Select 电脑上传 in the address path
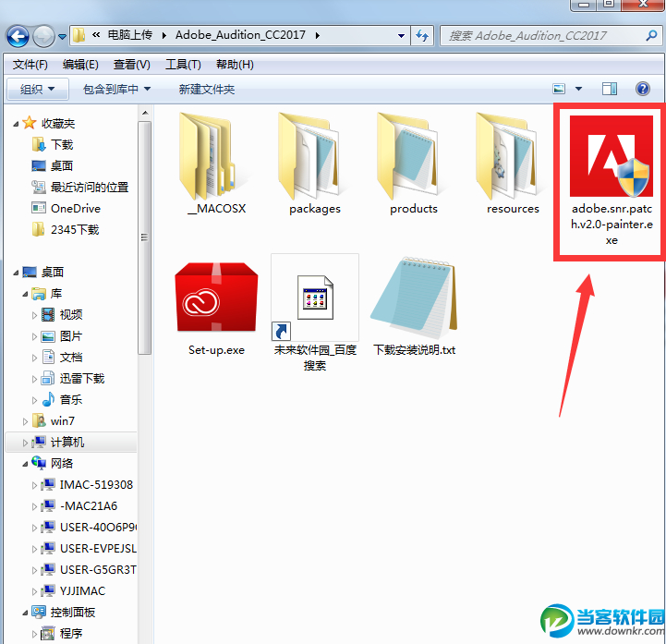This screenshot has width=666, height=644. (129, 35)
